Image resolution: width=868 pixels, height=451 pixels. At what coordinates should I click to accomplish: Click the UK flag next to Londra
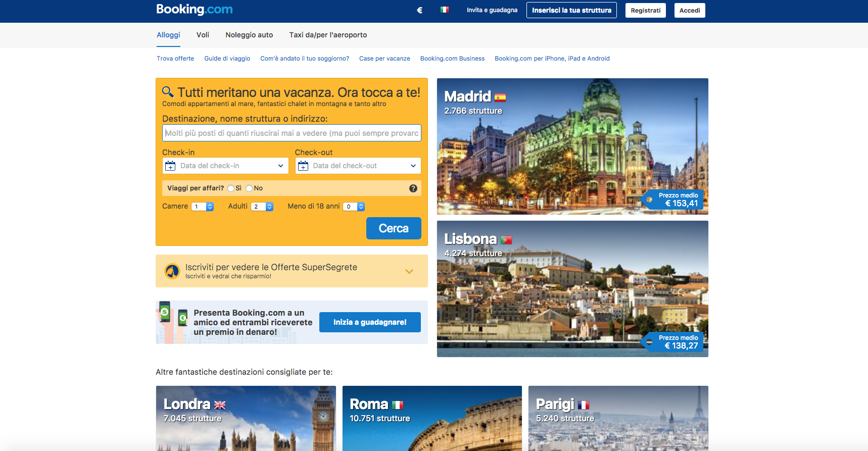point(220,405)
